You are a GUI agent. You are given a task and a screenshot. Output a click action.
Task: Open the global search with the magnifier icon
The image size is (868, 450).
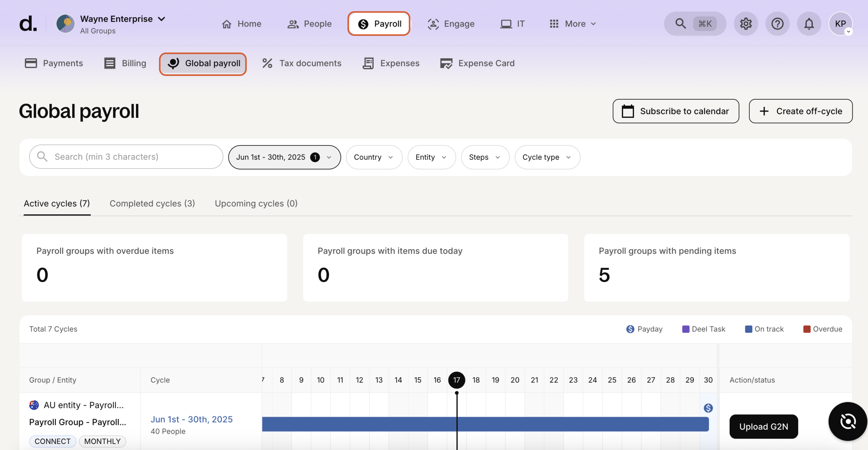pyautogui.click(x=680, y=23)
